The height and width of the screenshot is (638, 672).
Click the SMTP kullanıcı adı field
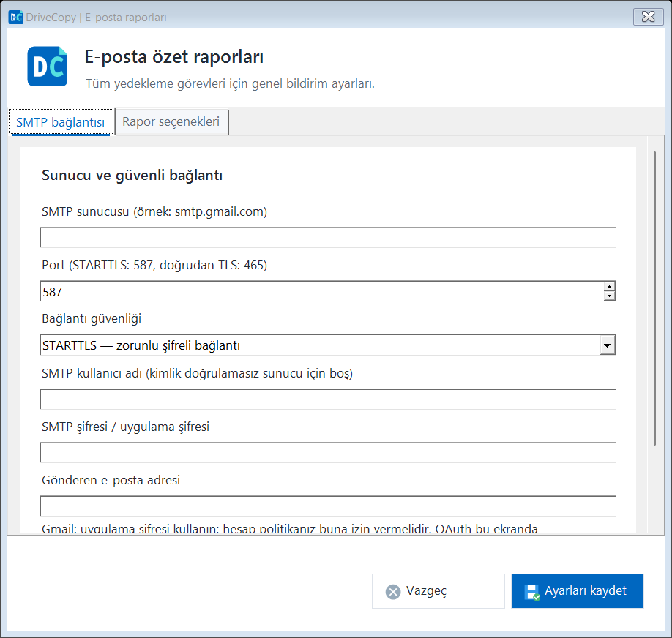pos(328,399)
